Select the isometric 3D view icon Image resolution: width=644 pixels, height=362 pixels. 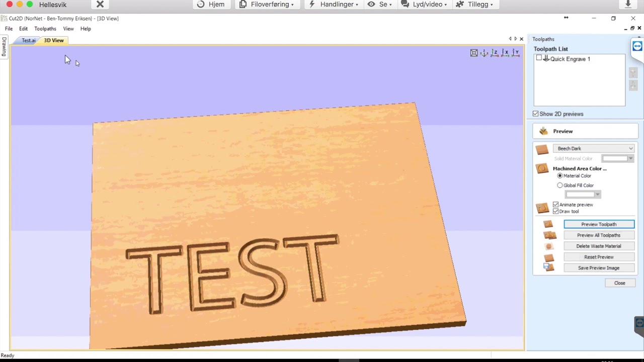(484, 53)
